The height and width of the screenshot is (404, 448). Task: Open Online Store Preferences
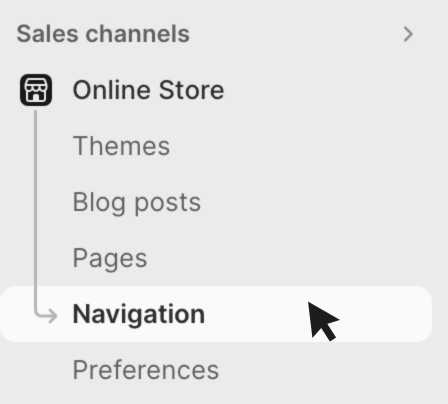[x=146, y=370]
